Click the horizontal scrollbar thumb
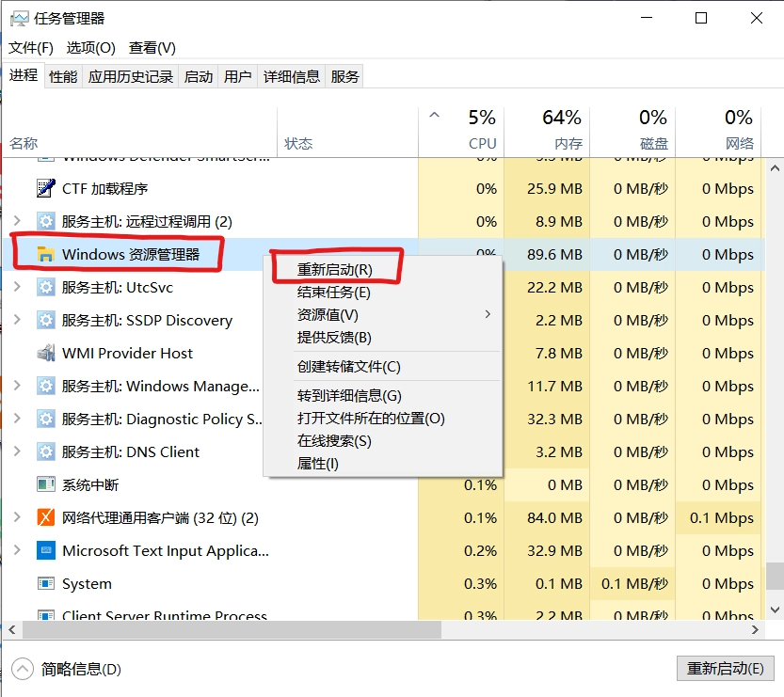 [232, 630]
